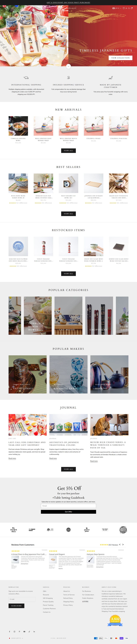The height and width of the screenshot is (644, 137).
Task: Click the newsletter E-mail field in footer
Action: [22, 599]
